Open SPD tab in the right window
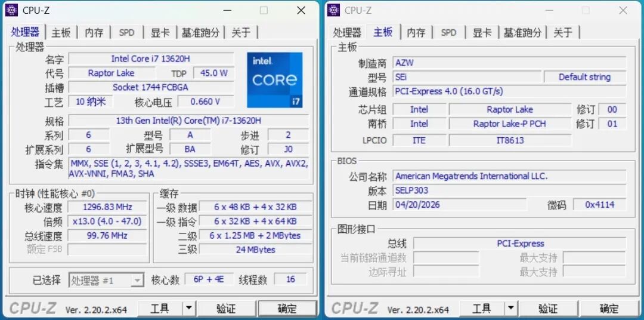 click(x=448, y=32)
